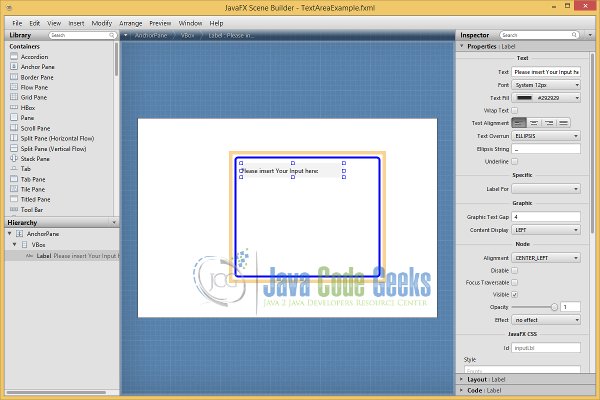This screenshot has width=600, height=400.
Task: Click the Split Pane (Vertical Flow) icon
Action: pyautogui.click(x=14, y=149)
